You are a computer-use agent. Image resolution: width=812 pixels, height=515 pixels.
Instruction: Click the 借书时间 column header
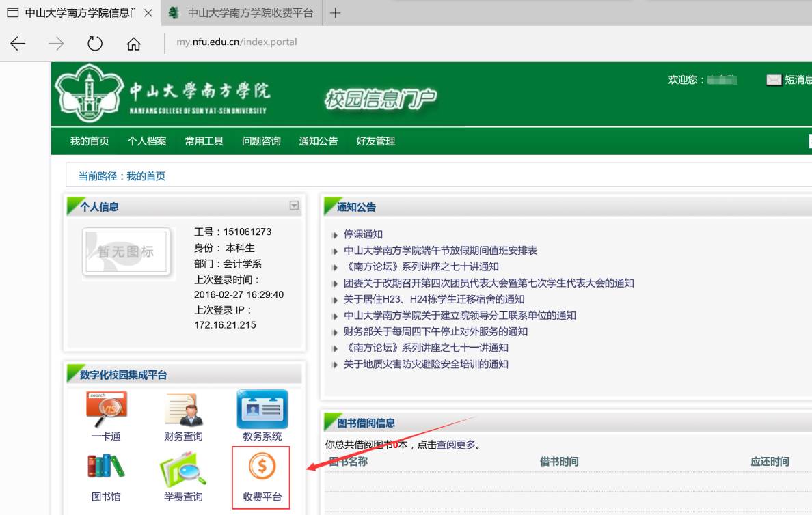(559, 462)
